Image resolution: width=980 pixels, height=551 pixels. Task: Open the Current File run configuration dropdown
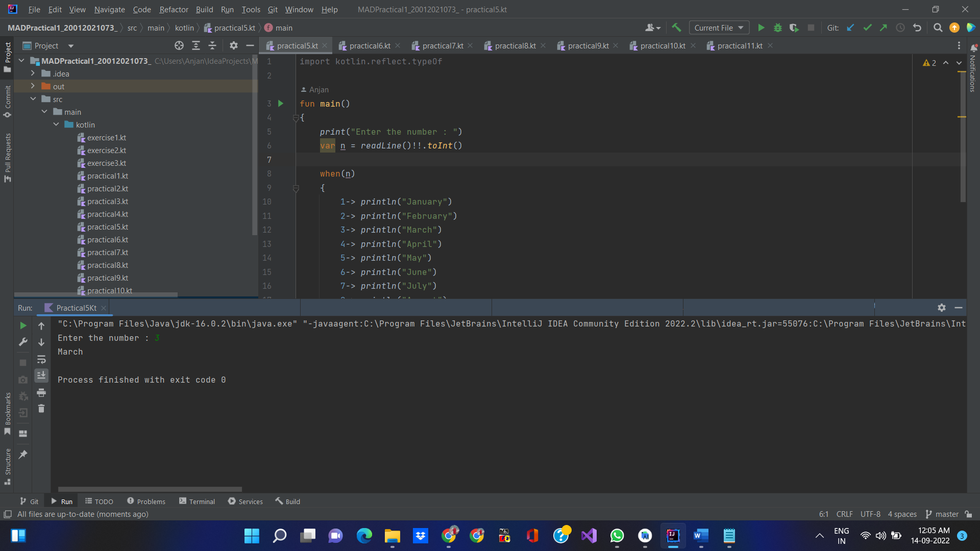point(719,28)
